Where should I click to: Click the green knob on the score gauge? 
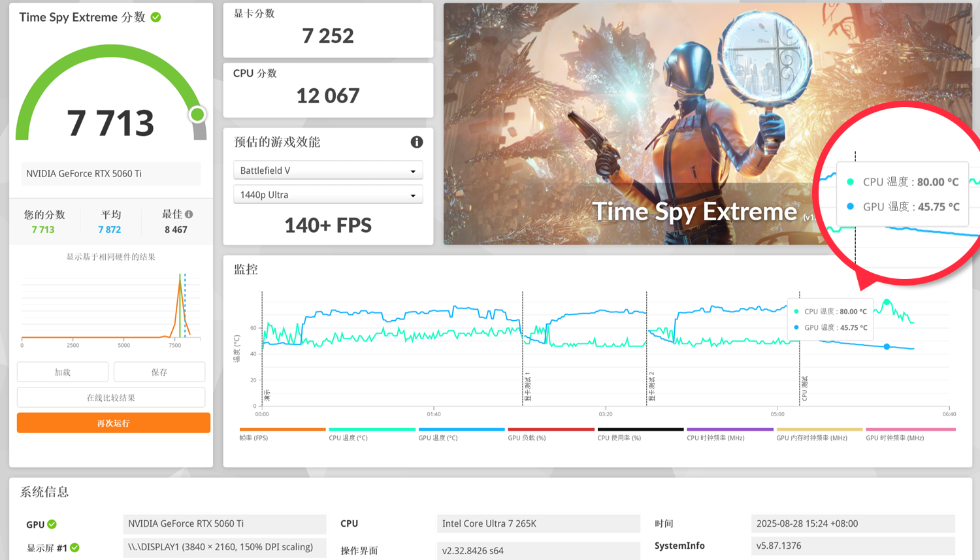[197, 115]
